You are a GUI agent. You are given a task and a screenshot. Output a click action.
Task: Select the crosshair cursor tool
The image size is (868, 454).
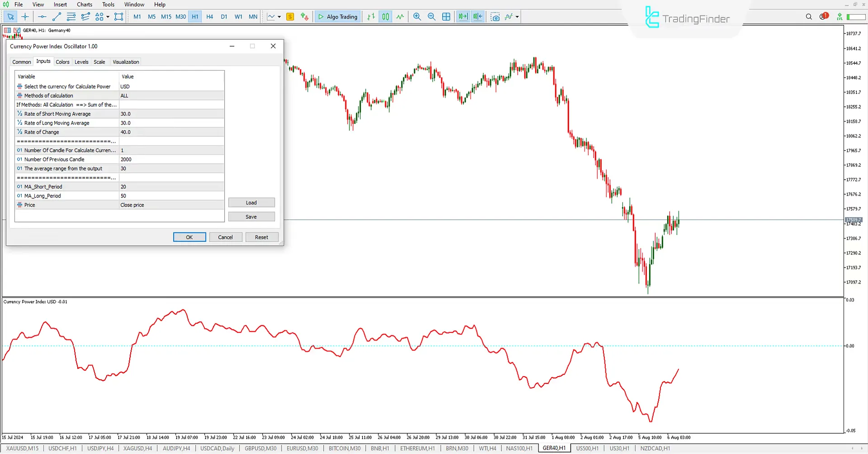(x=25, y=17)
